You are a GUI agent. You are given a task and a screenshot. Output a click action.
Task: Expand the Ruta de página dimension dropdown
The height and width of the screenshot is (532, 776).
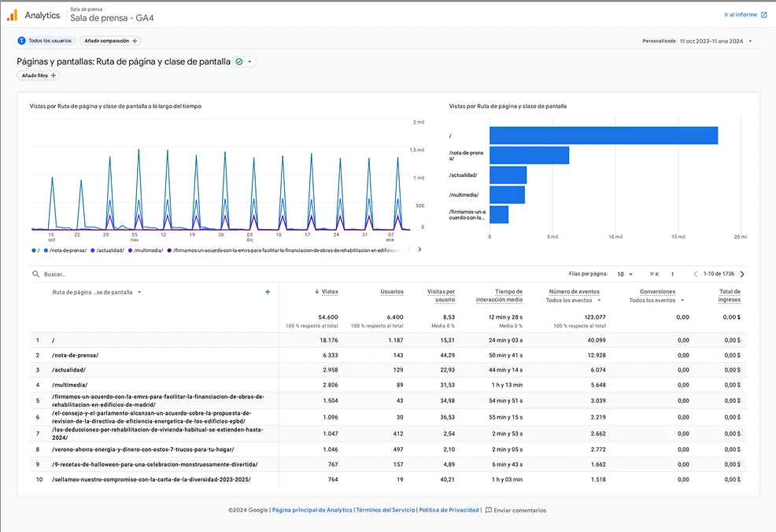pos(139,293)
